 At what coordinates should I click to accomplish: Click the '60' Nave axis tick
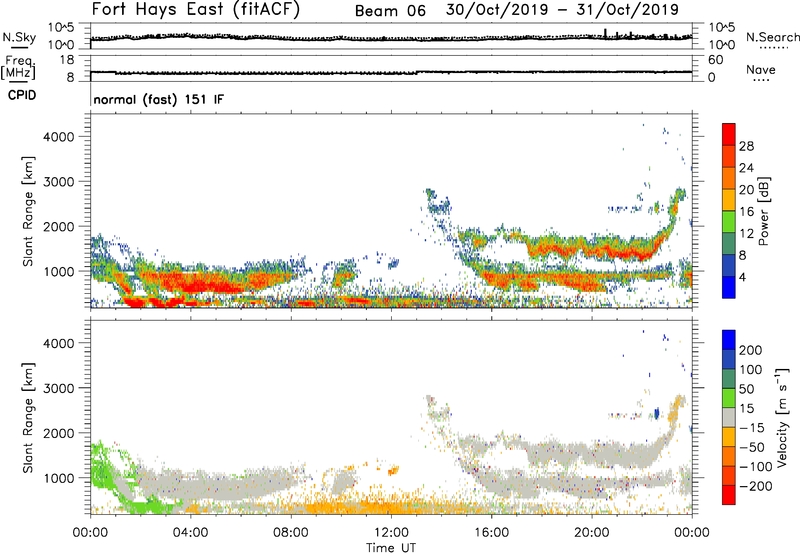coord(715,60)
